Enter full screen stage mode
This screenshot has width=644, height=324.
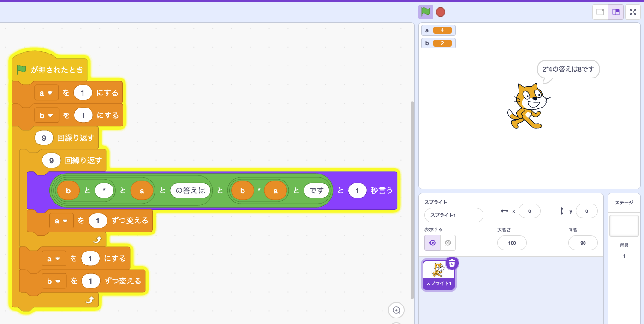pos(633,12)
